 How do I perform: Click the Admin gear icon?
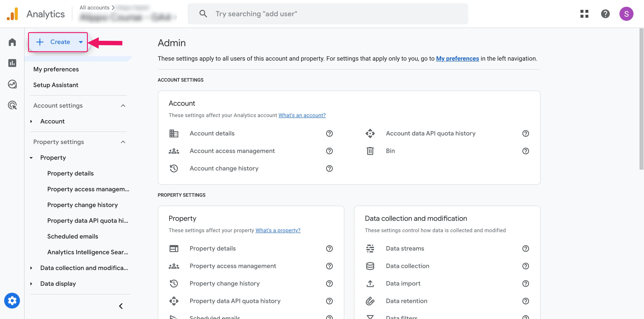12,301
